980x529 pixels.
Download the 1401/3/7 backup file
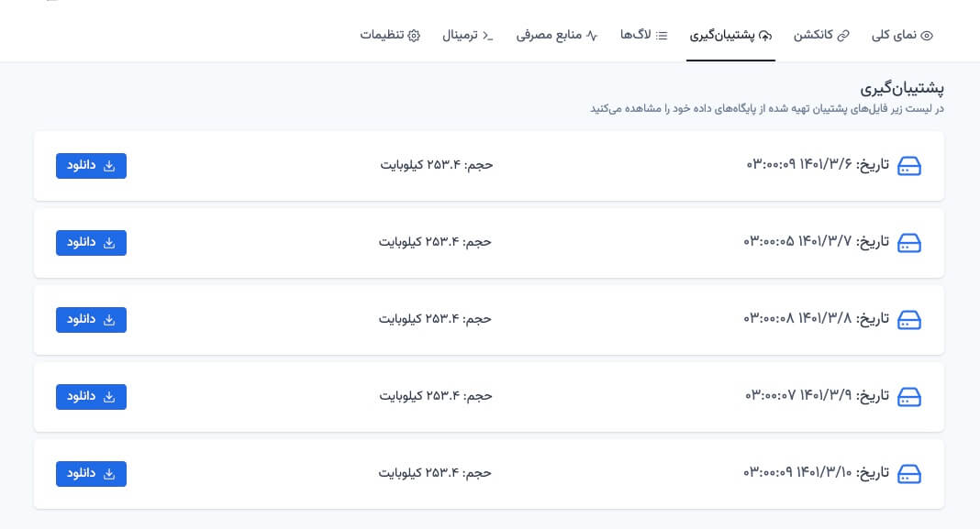[91, 242]
